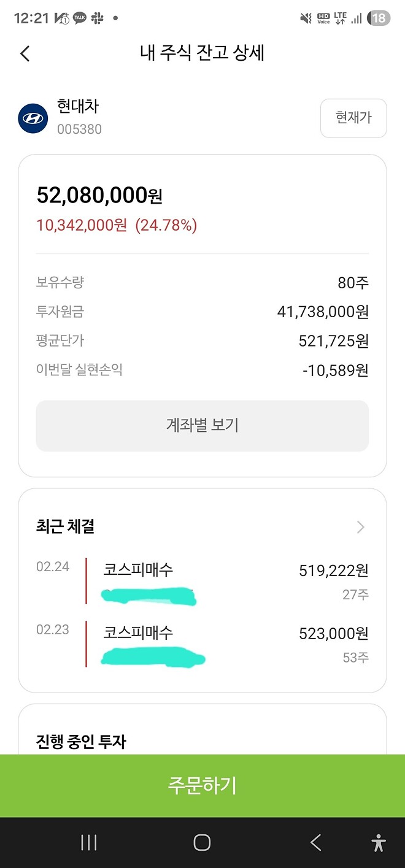The height and width of the screenshot is (868, 405).
Task: Tap the Slack notification icon in status bar
Action: coord(98,18)
